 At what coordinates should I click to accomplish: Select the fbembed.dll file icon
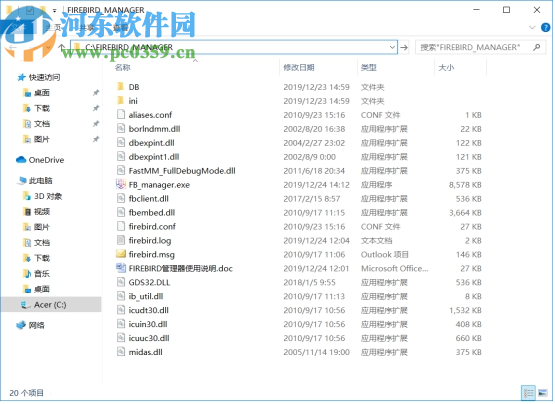pyautogui.click(x=121, y=212)
